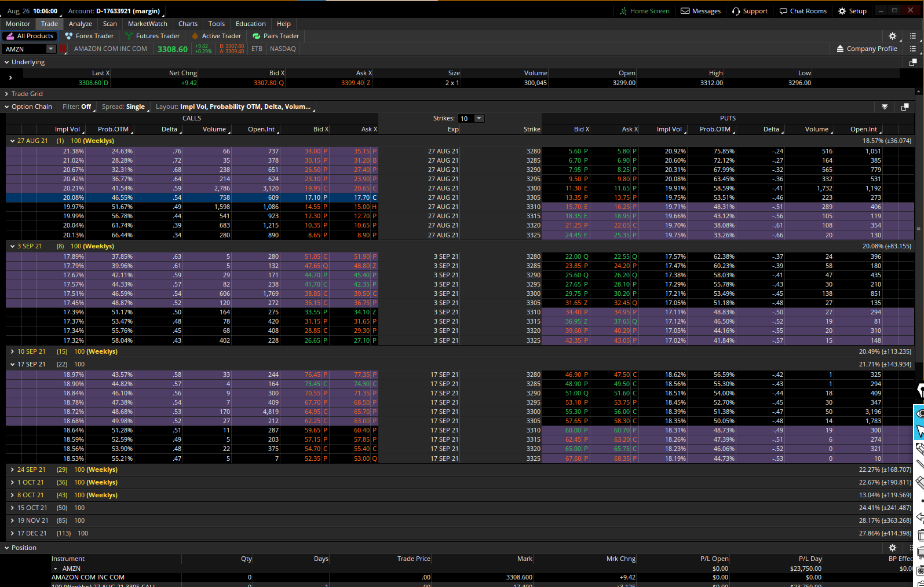924x587 pixels.
Task: Click the Support headset icon
Action: point(736,11)
